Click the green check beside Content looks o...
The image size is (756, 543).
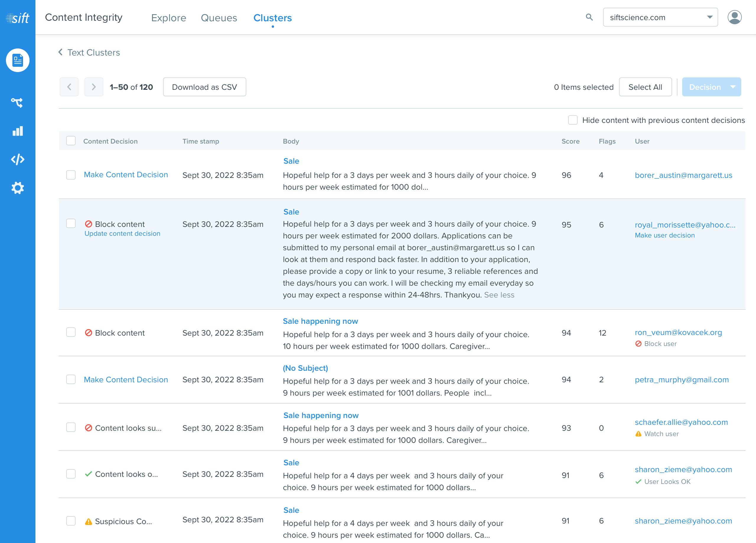pos(88,474)
